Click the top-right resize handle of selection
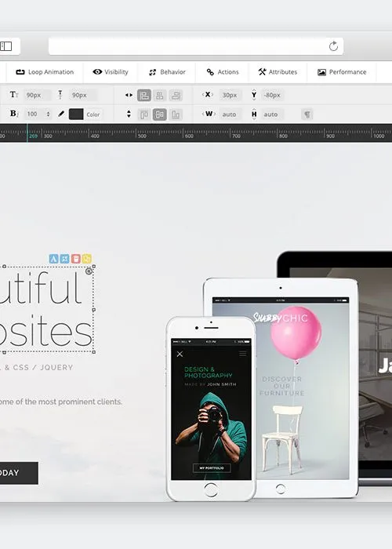 94,267
